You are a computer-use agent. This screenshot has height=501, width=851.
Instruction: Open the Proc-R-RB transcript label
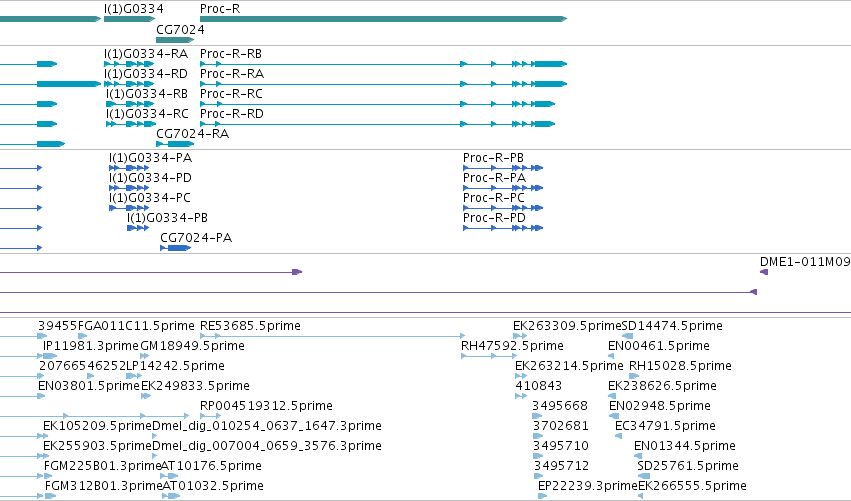231,54
